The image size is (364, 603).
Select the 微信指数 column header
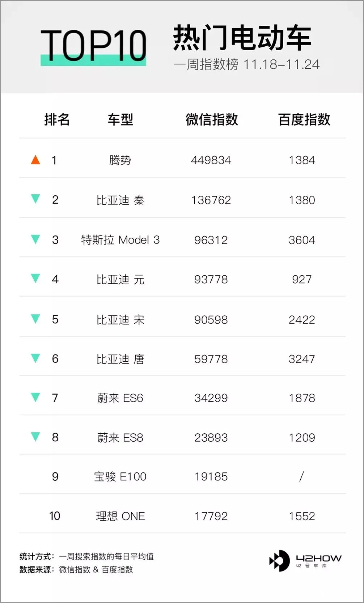point(212,119)
